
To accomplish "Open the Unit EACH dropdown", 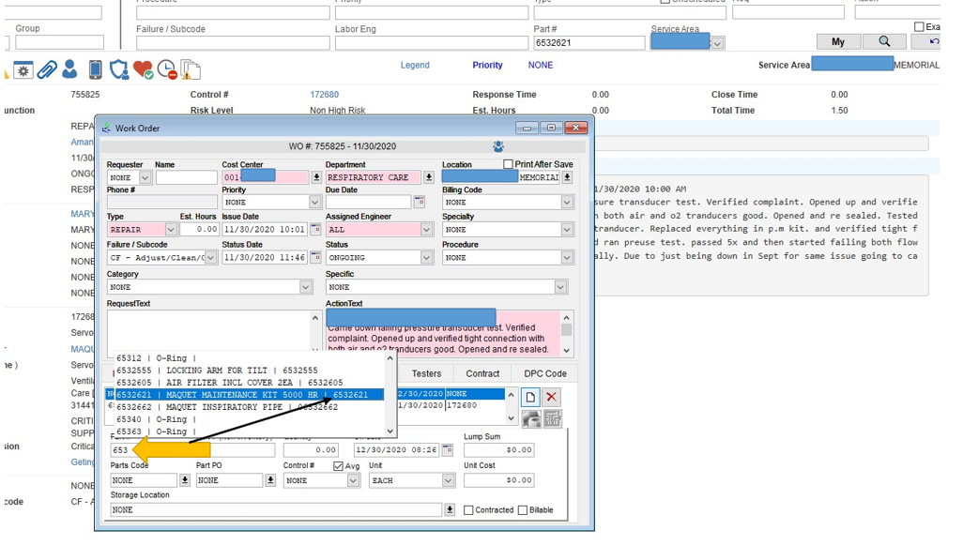I will click(449, 480).
